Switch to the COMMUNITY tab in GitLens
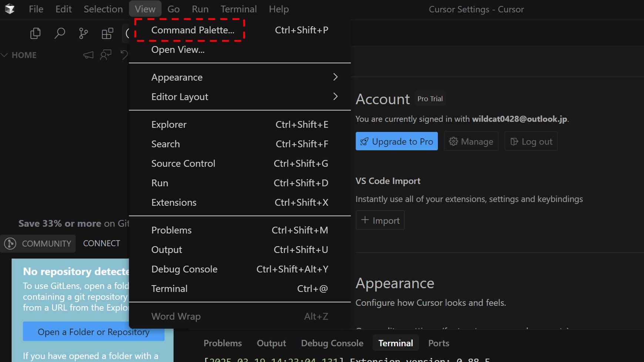644x362 pixels. point(38,243)
